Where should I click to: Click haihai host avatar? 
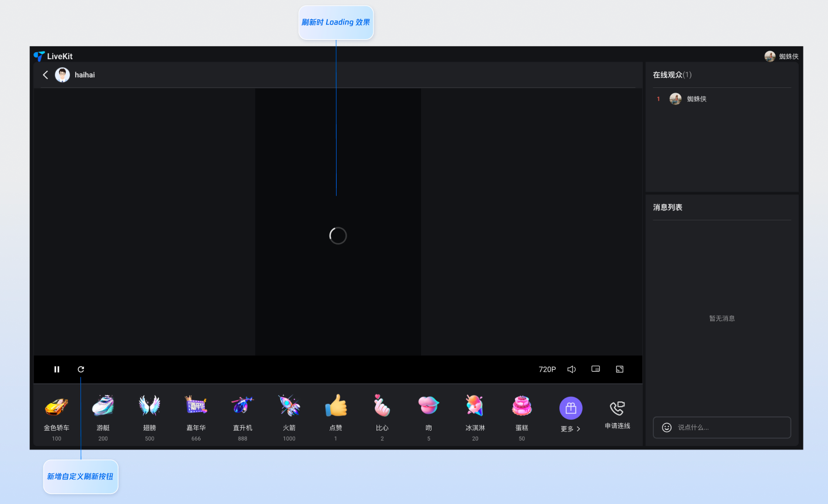coord(62,75)
